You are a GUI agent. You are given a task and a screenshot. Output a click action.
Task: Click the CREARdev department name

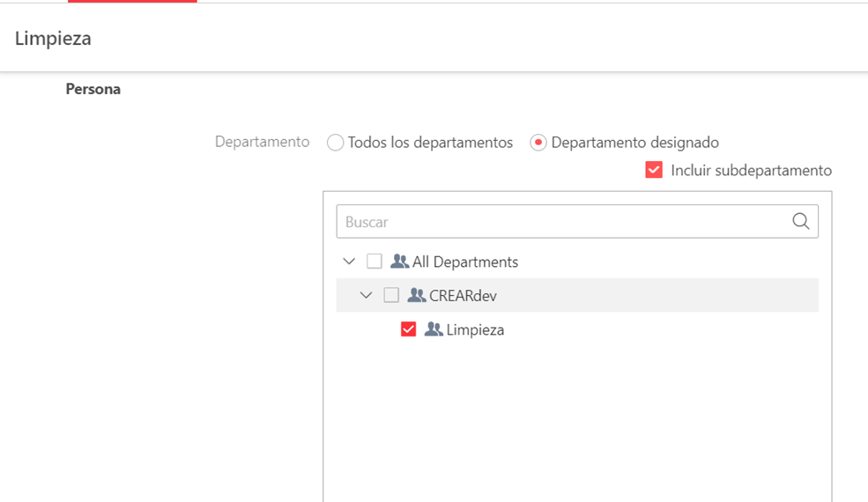point(464,296)
